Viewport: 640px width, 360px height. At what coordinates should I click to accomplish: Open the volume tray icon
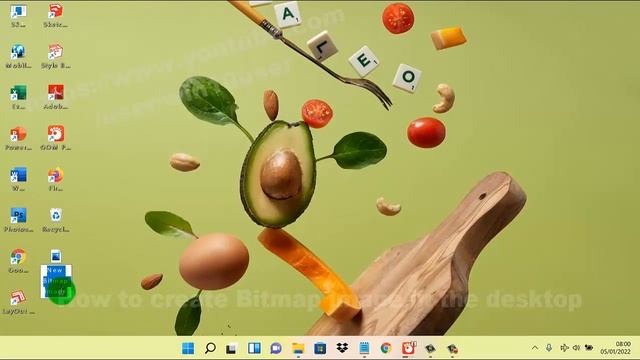pos(576,348)
